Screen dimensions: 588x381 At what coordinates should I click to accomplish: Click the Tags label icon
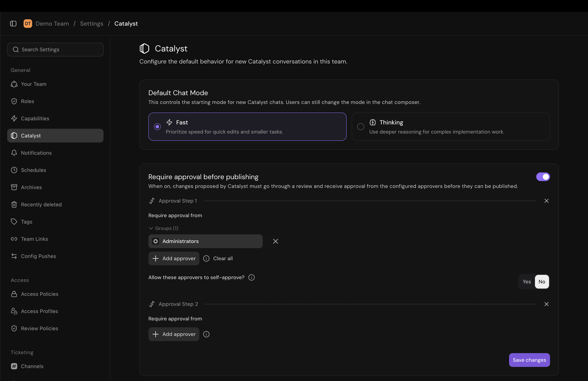14,221
